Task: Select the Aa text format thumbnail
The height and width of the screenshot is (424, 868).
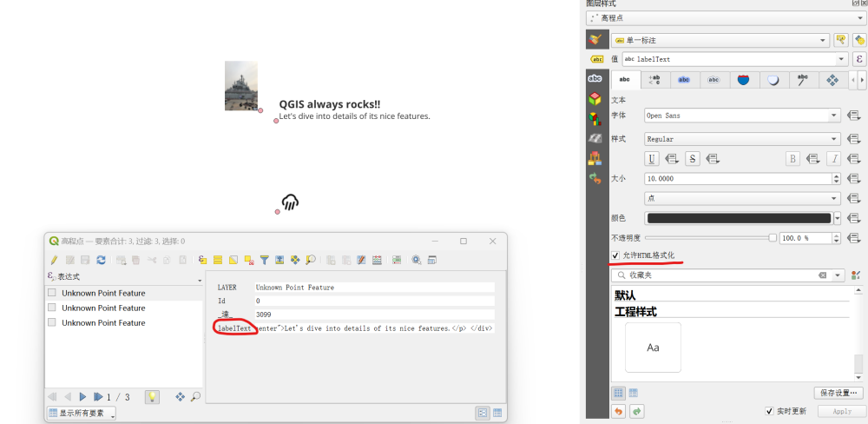Action: [x=654, y=348]
